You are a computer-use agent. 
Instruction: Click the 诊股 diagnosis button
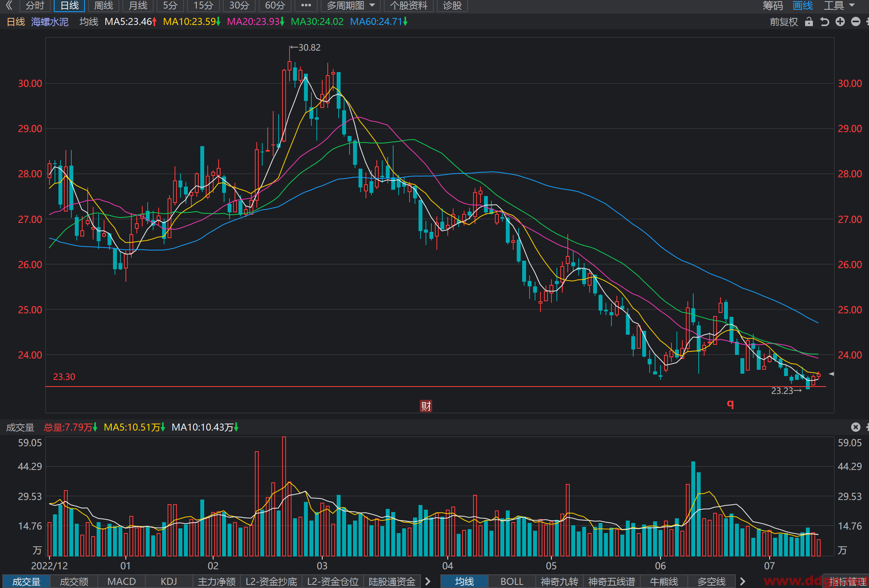(x=452, y=5)
